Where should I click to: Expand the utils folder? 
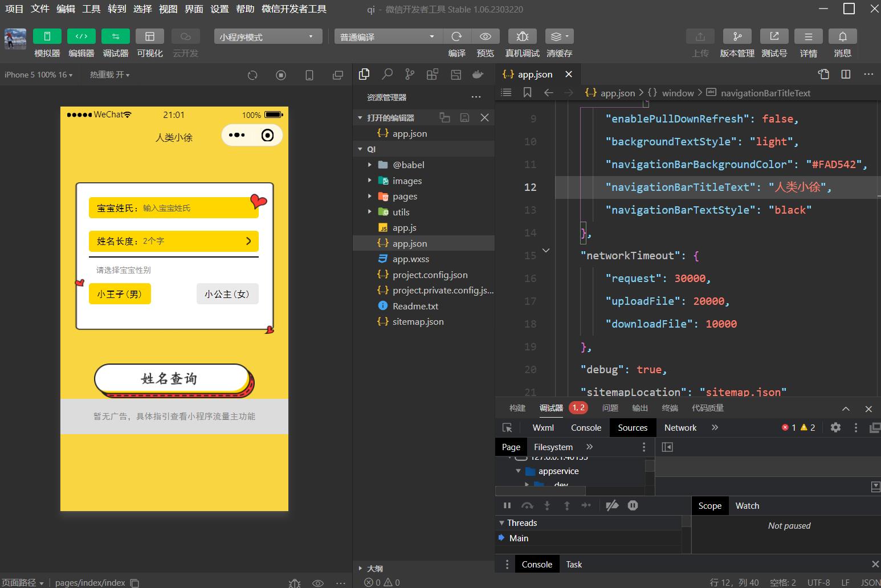[370, 212]
